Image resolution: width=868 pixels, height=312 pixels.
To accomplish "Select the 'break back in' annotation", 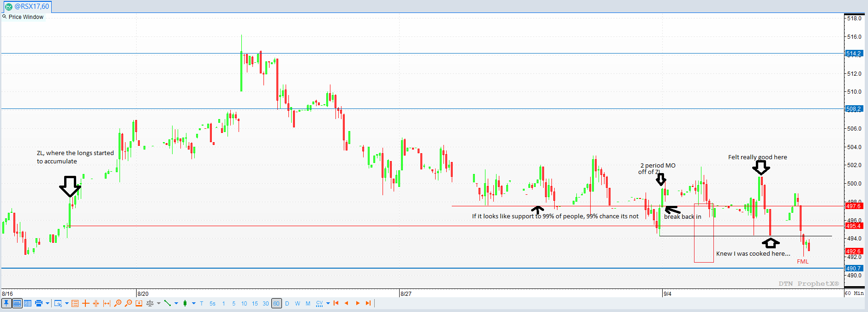I will click(682, 216).
